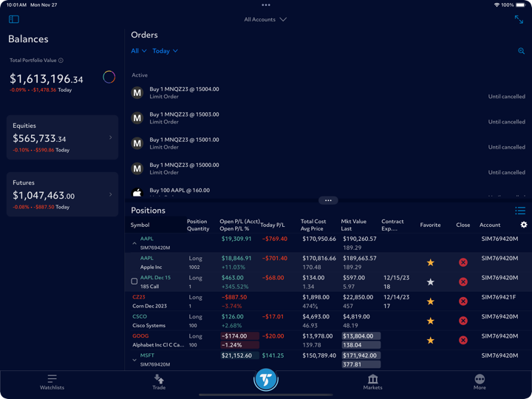
Task: Click the positions list view icon
Action: click(520, 211)
